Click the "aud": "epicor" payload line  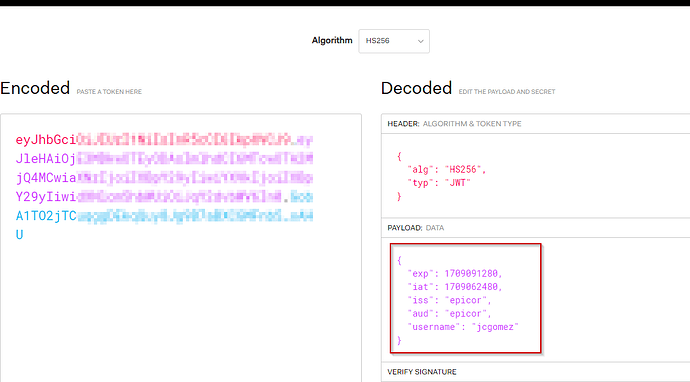(x=449, y=313)
